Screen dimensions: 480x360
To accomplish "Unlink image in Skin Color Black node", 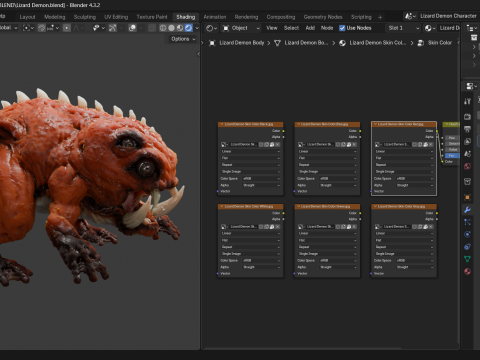I will tap(277, 145).
